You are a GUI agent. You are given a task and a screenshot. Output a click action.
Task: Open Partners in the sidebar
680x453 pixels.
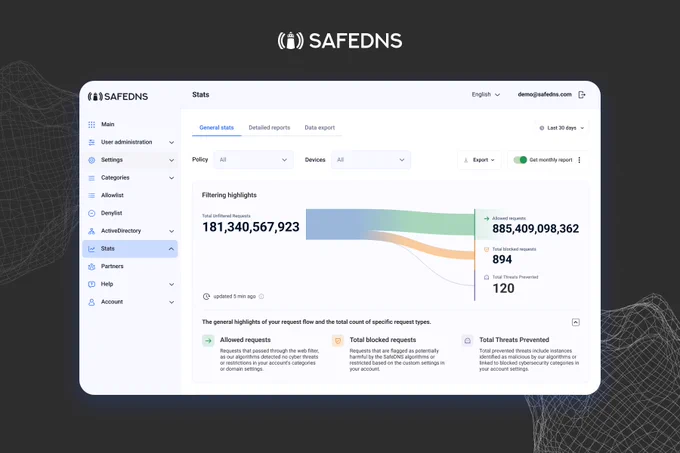tap(130, 267)
